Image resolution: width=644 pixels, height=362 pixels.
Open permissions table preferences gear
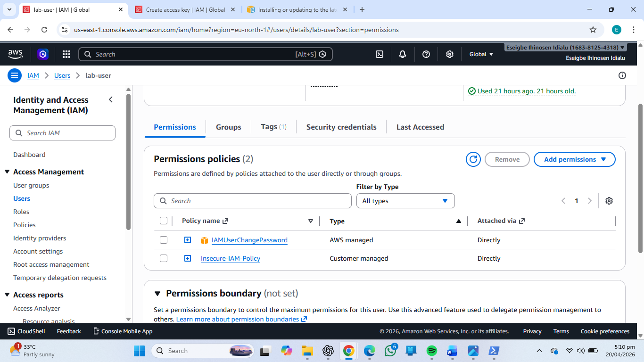609,201
